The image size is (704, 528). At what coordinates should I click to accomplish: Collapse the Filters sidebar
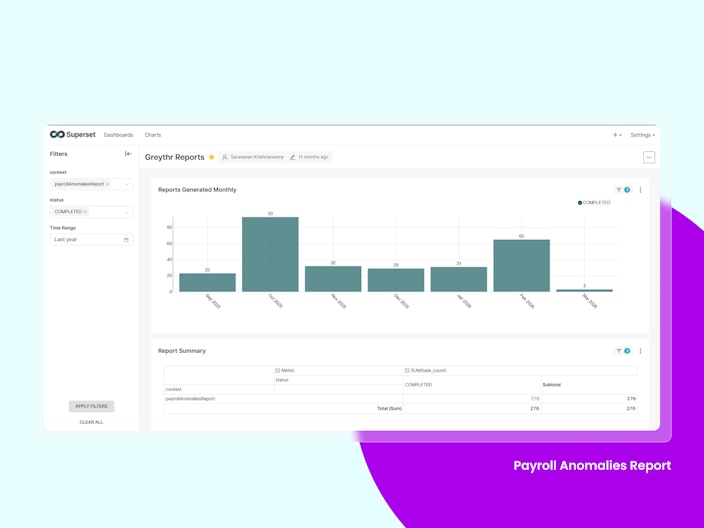(x=128, y=154)
